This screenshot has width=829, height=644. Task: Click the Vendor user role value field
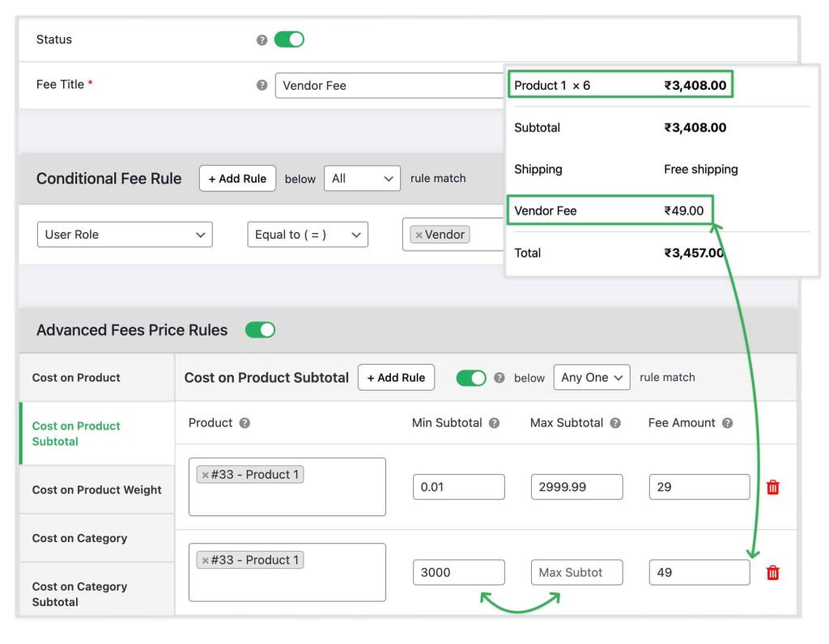click(x=453, y=235)
